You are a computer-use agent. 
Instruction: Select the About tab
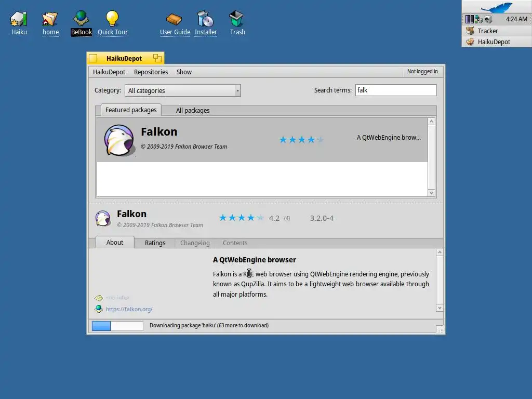click(x=115, y=242)
